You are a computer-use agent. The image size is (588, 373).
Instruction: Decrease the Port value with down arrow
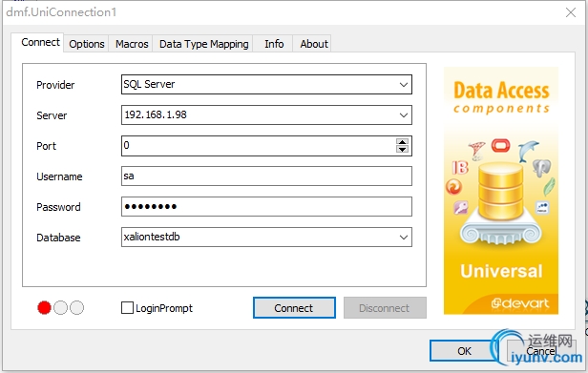click(x=403, y=149)
